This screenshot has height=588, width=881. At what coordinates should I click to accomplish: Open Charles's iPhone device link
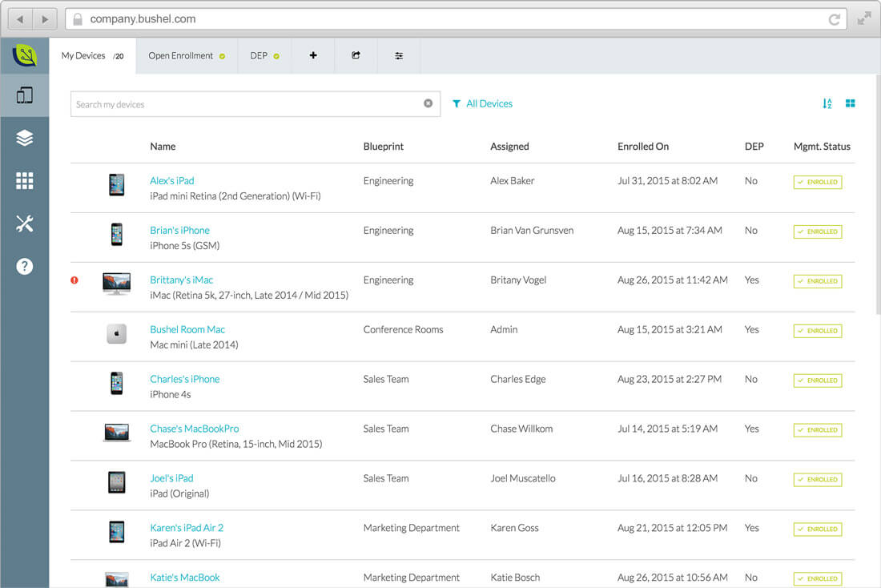pyautogui.click(x=185, y=379)
